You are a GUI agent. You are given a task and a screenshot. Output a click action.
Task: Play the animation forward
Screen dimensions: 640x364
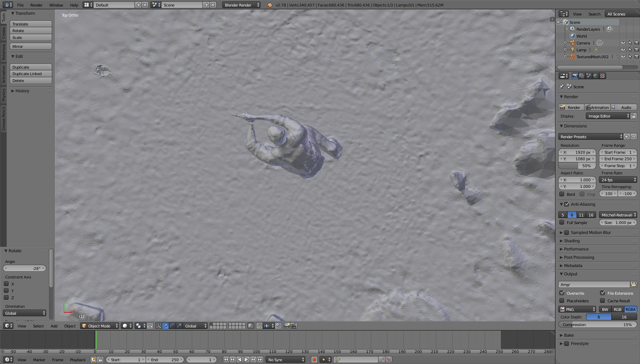pyautogui.click(x=246, y=360)
